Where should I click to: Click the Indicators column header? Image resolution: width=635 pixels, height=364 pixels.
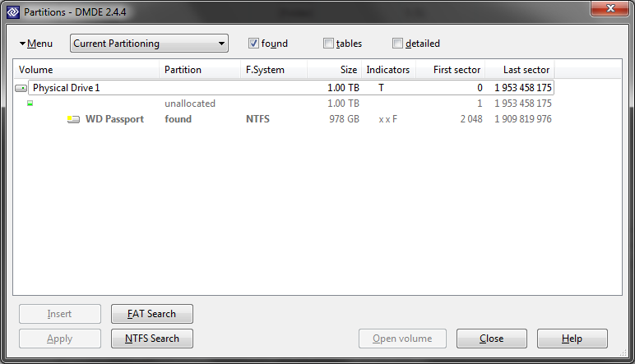click(388, 70)
